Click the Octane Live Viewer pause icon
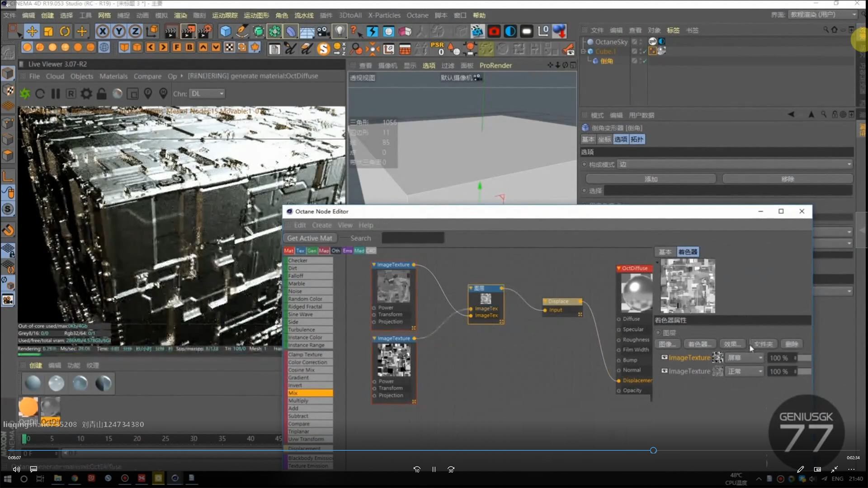 (56, 94)
